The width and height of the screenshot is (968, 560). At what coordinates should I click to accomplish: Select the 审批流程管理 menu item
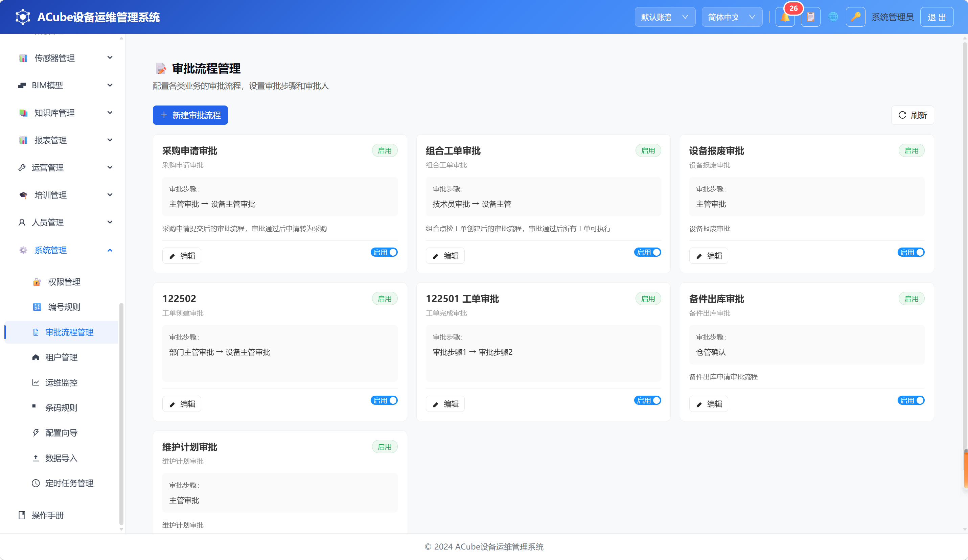(x=62, y=332)
